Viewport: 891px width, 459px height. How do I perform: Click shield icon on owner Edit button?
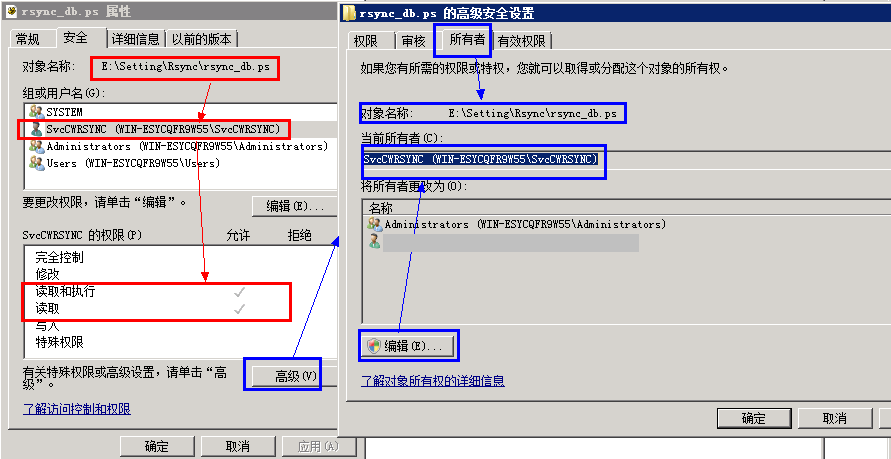click(x=374, y=345)
